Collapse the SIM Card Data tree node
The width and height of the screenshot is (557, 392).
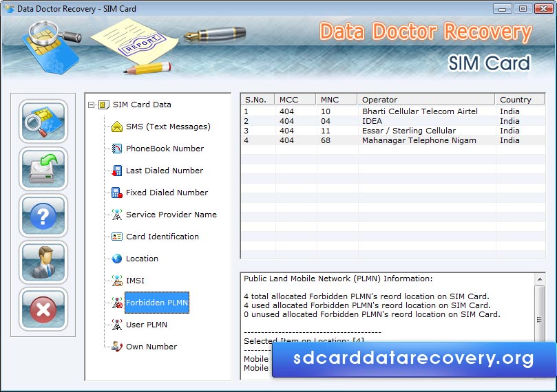coord(92,105)
